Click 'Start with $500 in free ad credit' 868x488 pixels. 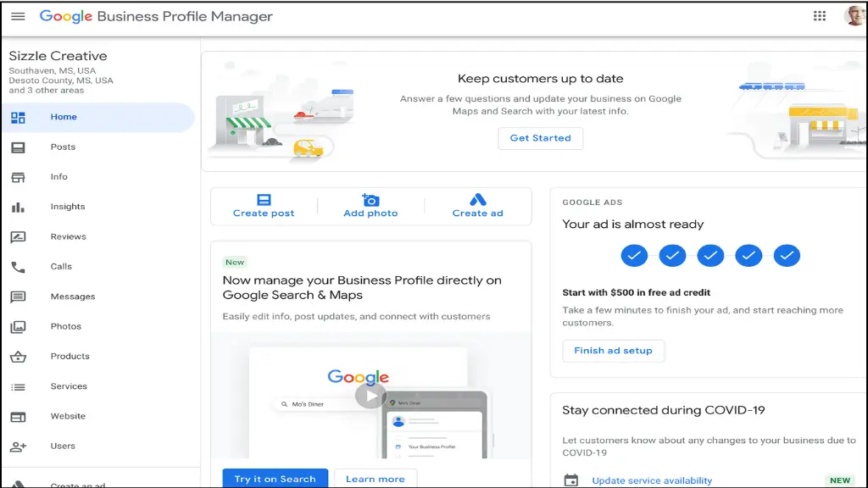636,292
